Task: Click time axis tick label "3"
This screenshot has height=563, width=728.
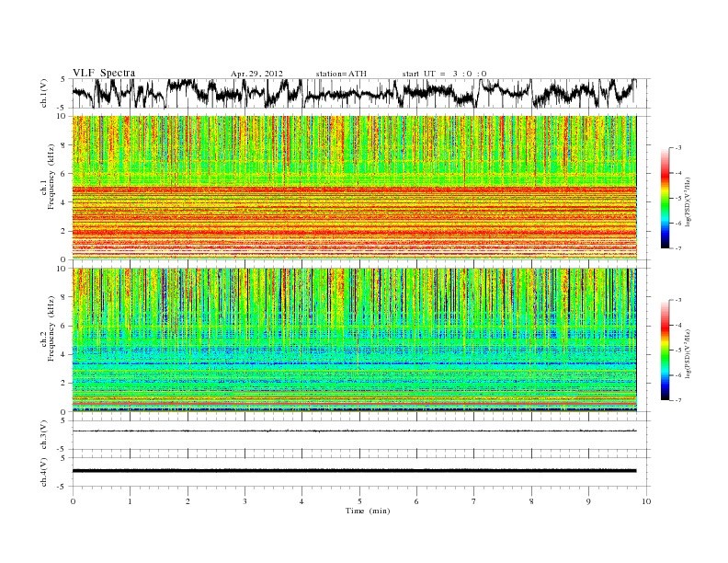Action: [x=245, y=501]
